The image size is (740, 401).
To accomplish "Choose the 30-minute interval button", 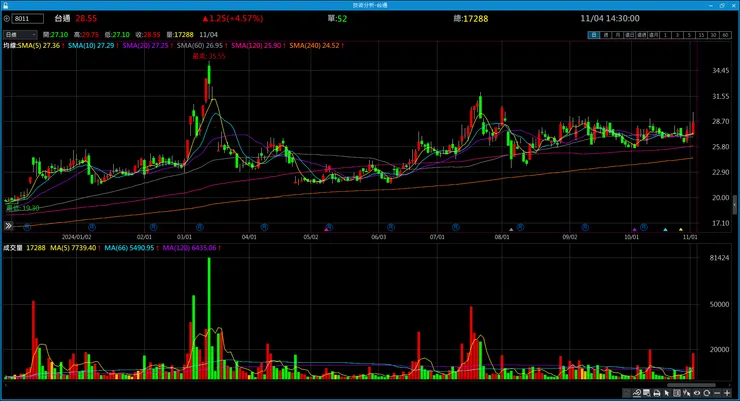I will pyautogui.click(x=714, y=35).
